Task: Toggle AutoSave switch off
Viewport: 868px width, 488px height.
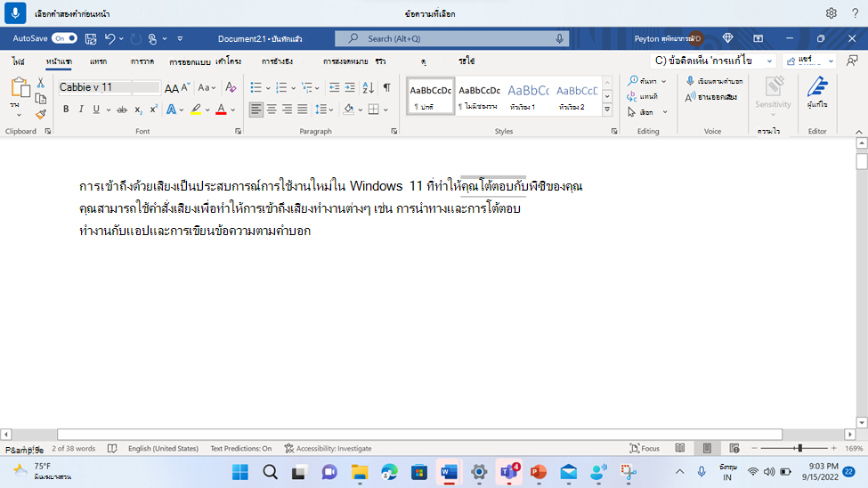Action: tap(64, 38)
